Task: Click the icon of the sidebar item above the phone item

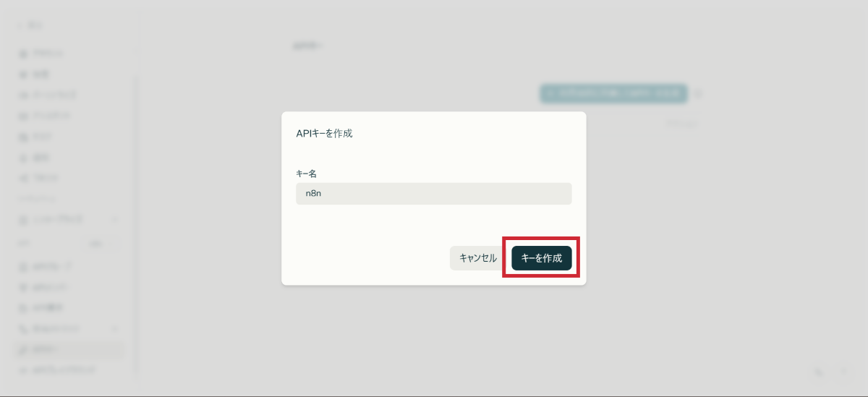Action: (22, 307)
